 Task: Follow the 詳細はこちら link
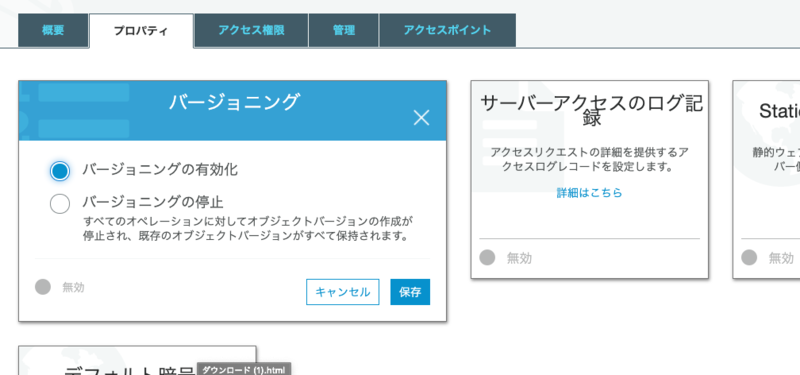tap(589, 193)
